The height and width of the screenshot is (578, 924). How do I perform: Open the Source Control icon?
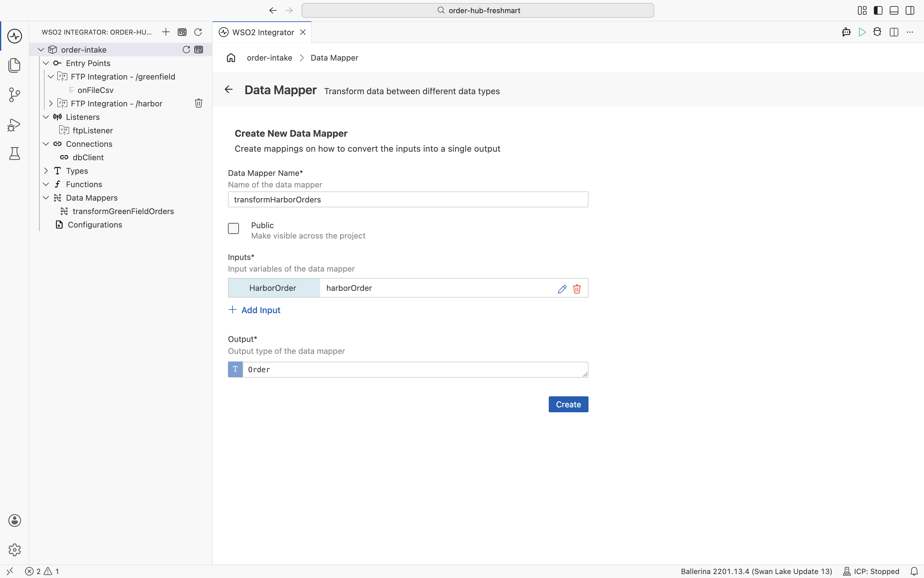[14, 95]
